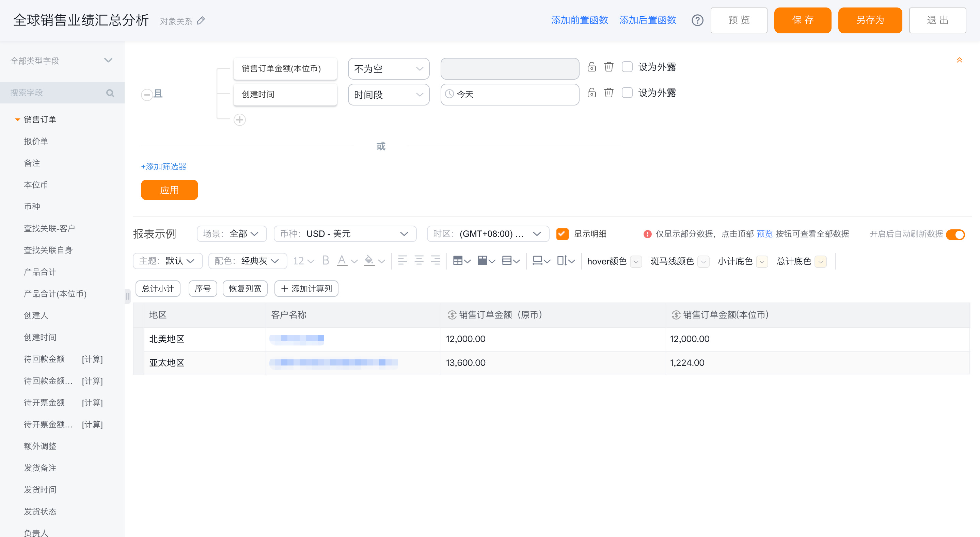Click the +添加筛选器 link
Screen dimensions: 980x537
click(163, 166)
